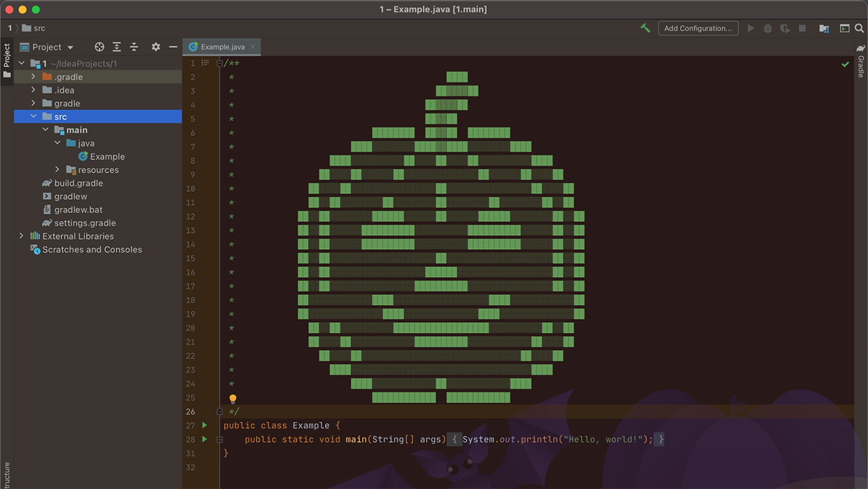Open the Project Structure toolbar icon
868x489 pixels.
click(x=824, y=28)
